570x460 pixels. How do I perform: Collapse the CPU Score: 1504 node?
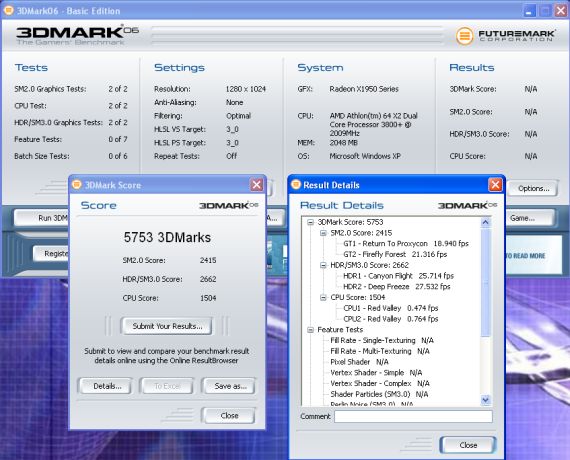pyautogui.click(x=323, y=297)
